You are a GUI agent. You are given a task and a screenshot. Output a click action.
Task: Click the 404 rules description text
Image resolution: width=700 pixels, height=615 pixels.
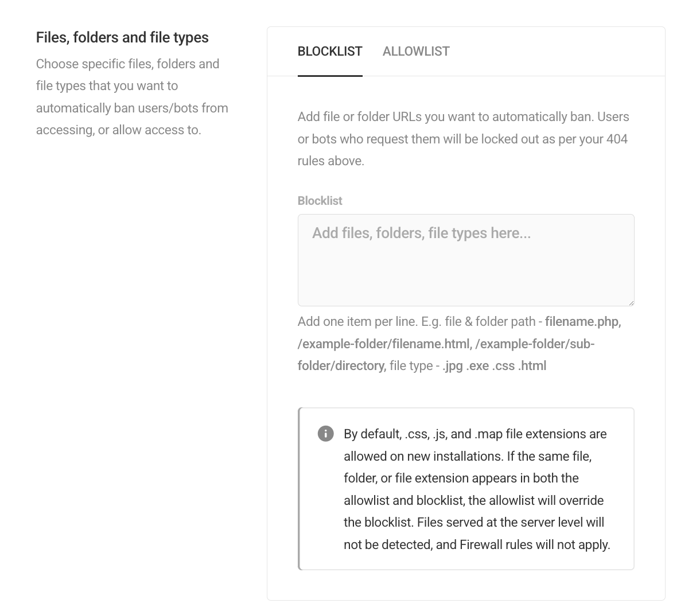(462, 139)
